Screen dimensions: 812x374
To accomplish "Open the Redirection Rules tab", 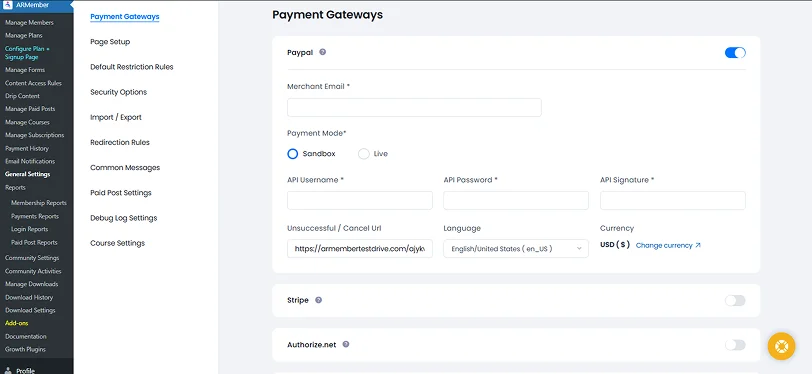I will pos(120,142).
